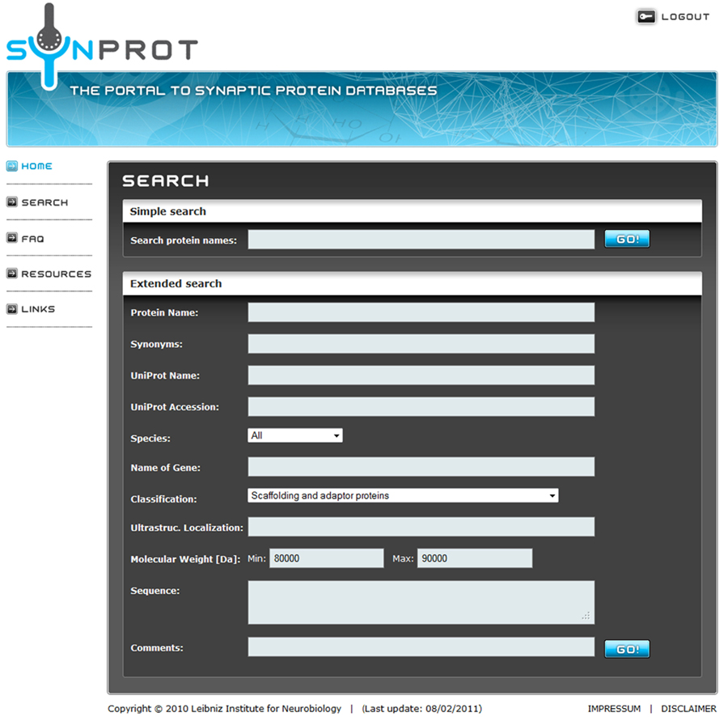Click the Resources arrow icon
This screenshot has height=717, width=728.
click(x=12, y=273)
